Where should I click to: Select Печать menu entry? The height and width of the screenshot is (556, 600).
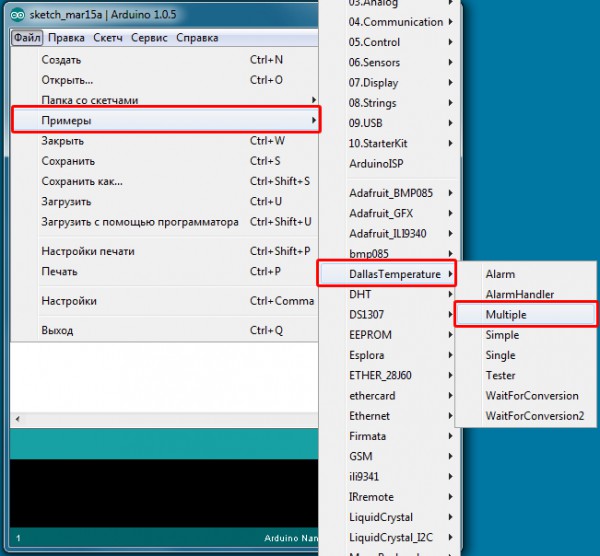tap(165, 272)
